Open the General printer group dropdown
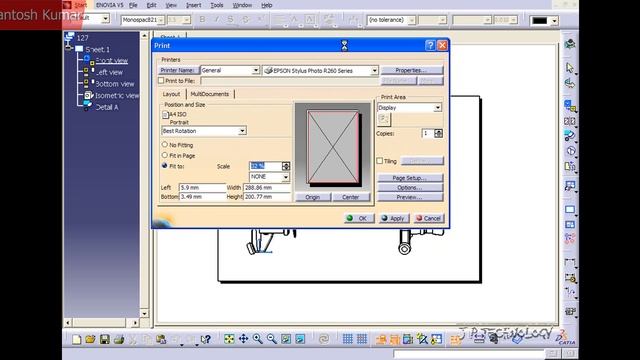The width and height of the screenshot is (640, 360). 256,70
